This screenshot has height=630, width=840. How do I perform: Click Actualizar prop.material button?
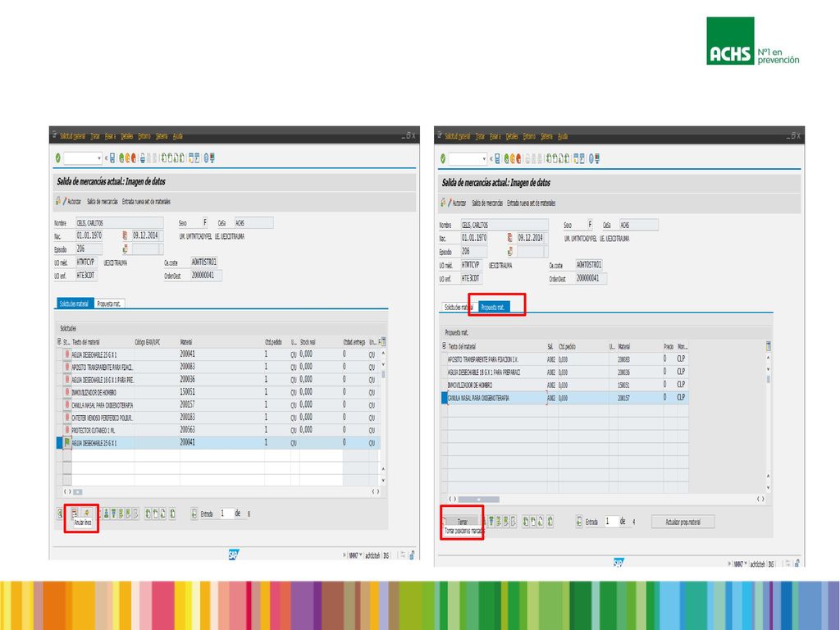coord(683,521)
